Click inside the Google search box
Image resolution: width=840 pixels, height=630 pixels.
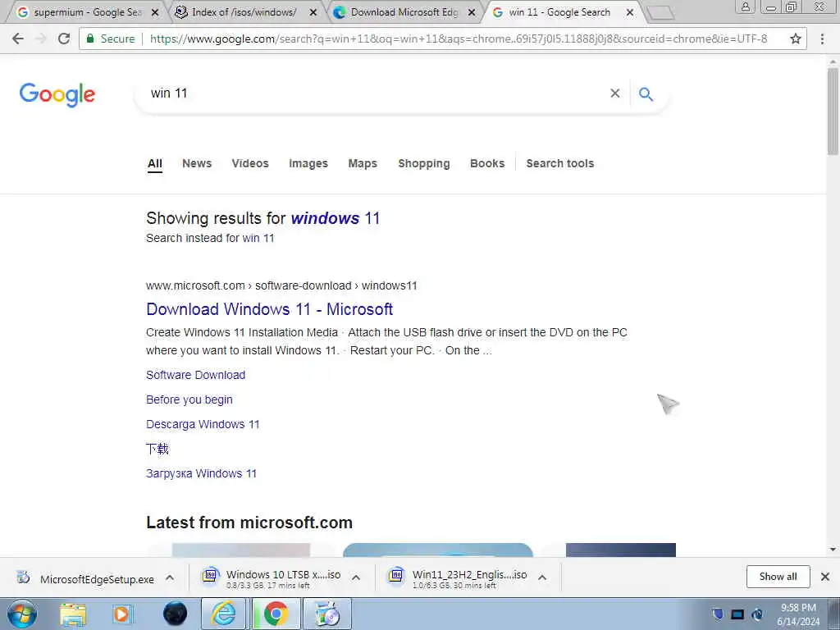pyautogui.click(x=375, y=94)
